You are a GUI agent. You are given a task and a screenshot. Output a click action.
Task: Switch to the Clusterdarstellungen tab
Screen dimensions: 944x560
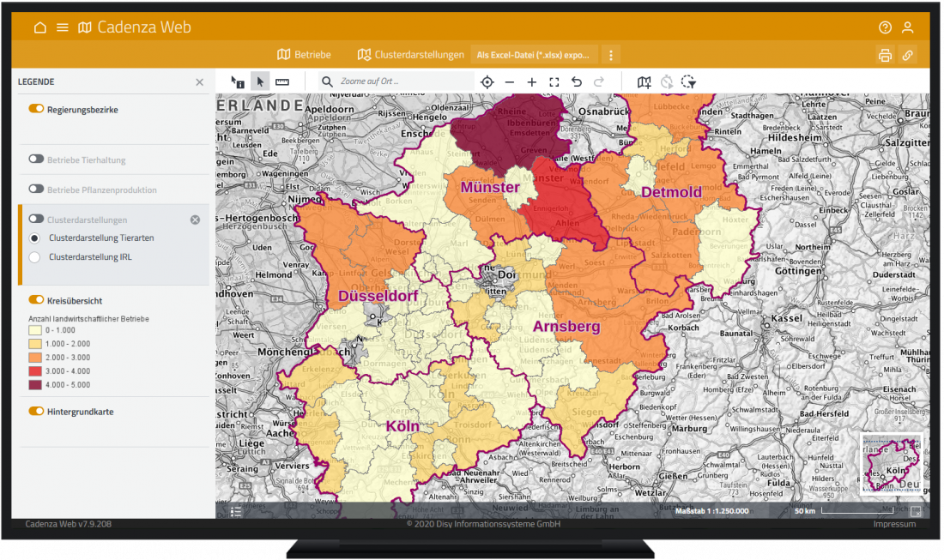411,55
